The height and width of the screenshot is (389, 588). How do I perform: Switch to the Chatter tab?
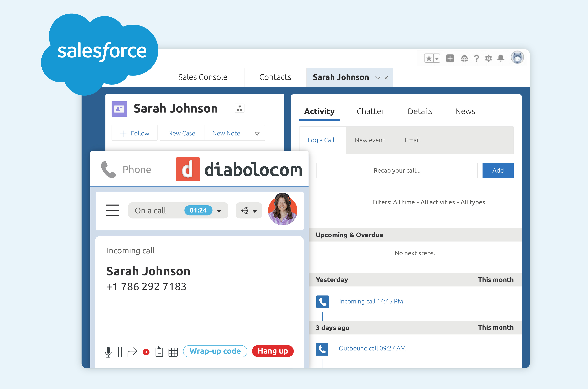pyautogui.click(x=370, y=111)
